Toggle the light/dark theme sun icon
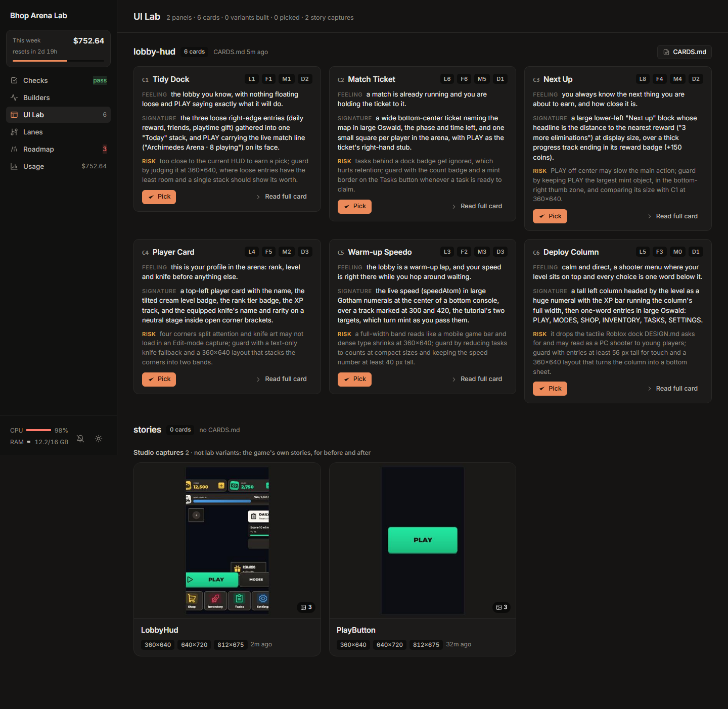Image resolution: width=728 pixels, height=709 pixels. click(99, 439)
